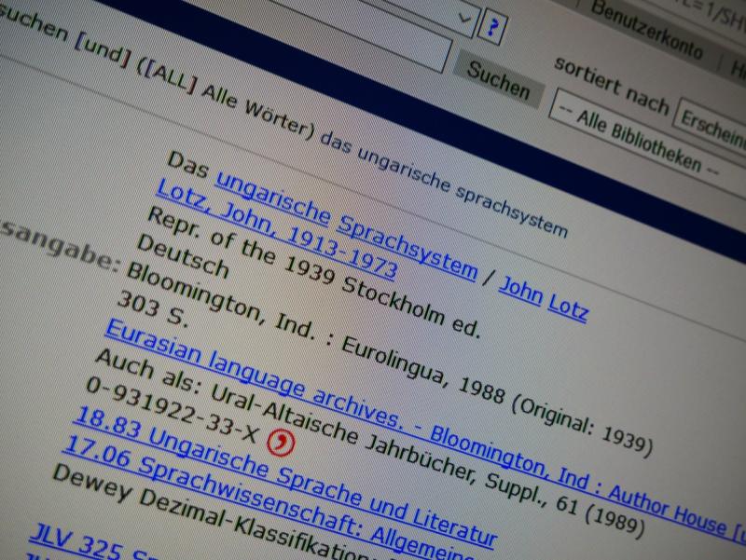Open author link 'Lotz, John, 1913-1973'
Image resolution: width=746 pixels, height=560 pixels.
click(277, 231)
